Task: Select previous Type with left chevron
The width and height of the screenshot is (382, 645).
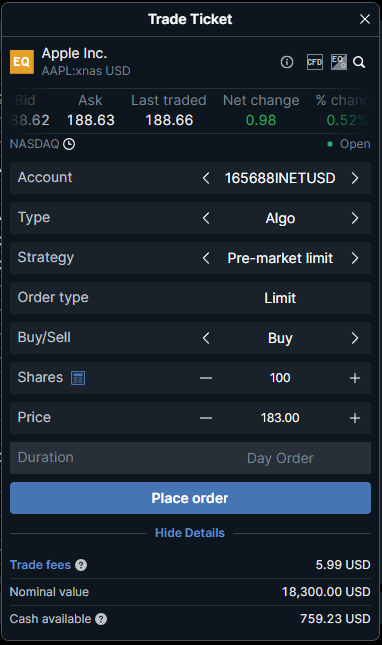Action: click(x=206, y=218)
